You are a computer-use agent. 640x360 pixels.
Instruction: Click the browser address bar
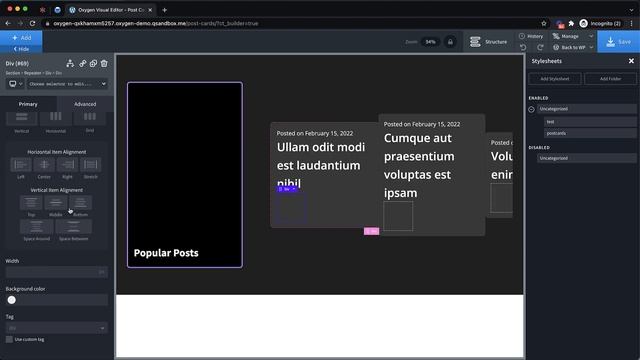tap(294, 23)
